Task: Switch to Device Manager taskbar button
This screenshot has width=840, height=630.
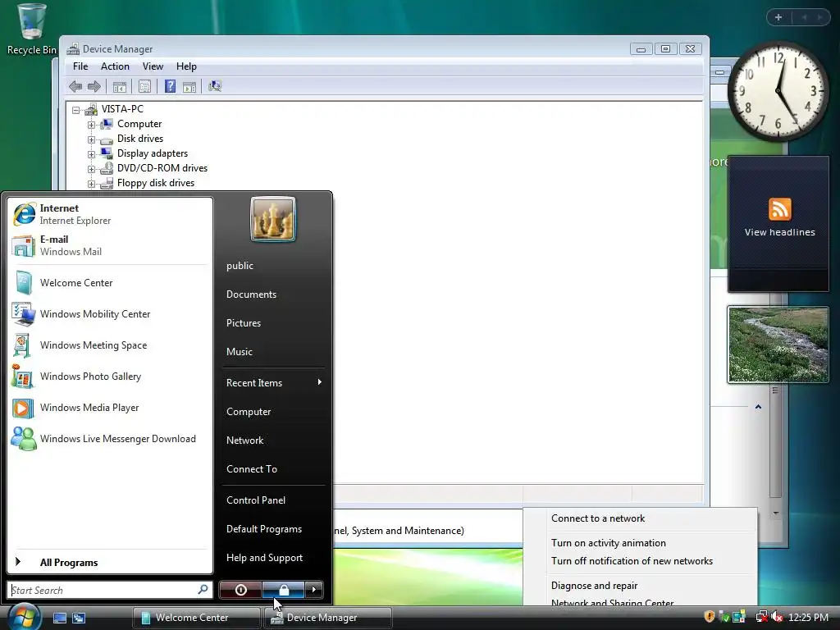Action: pos(328,618)
